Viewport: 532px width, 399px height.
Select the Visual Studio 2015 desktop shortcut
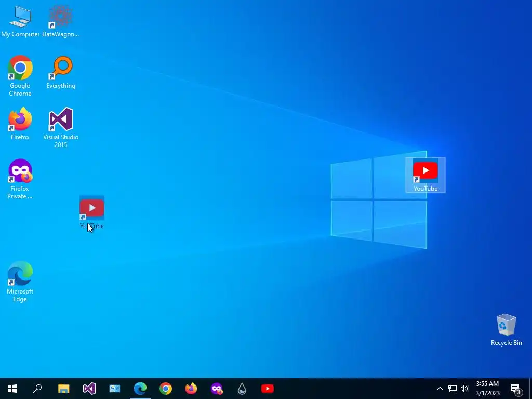(61, 127)
